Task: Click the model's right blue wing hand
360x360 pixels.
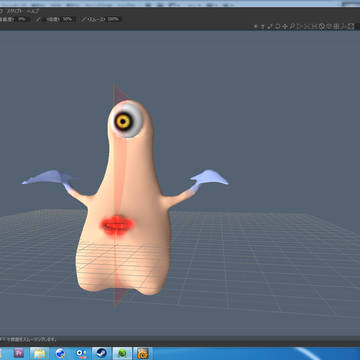Action: click(x=209, y=179)
